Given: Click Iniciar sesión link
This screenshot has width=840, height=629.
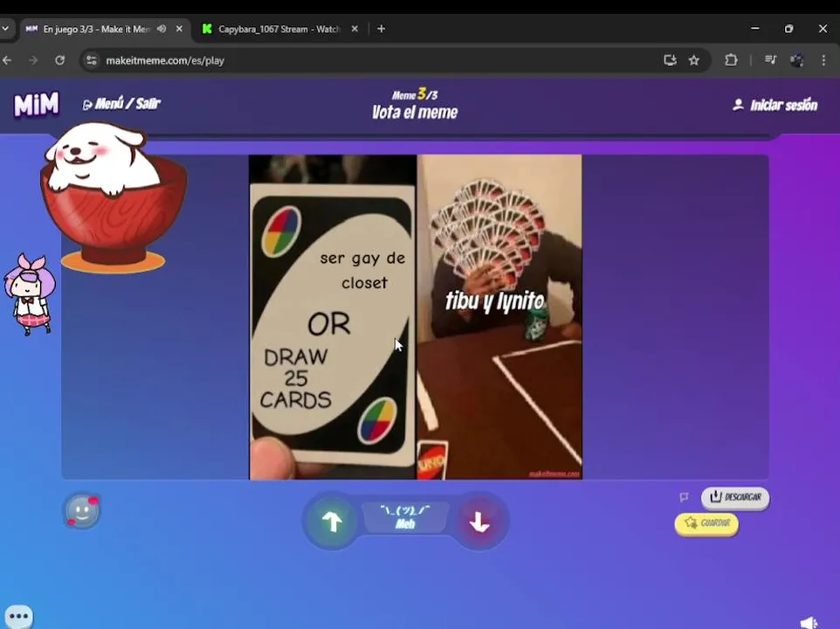Looking at the screenshot, I should click(775, 105).
